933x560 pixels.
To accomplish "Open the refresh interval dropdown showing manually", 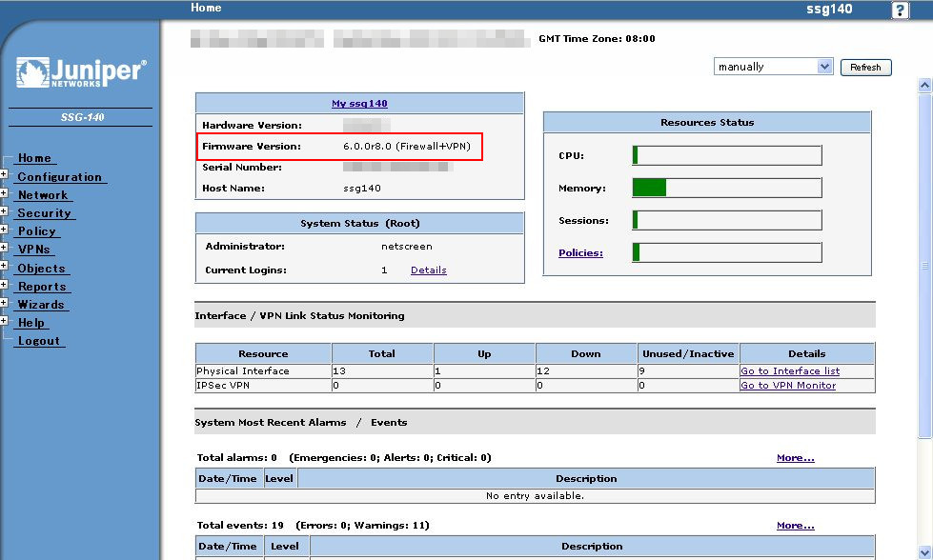I will pos(773,67).
